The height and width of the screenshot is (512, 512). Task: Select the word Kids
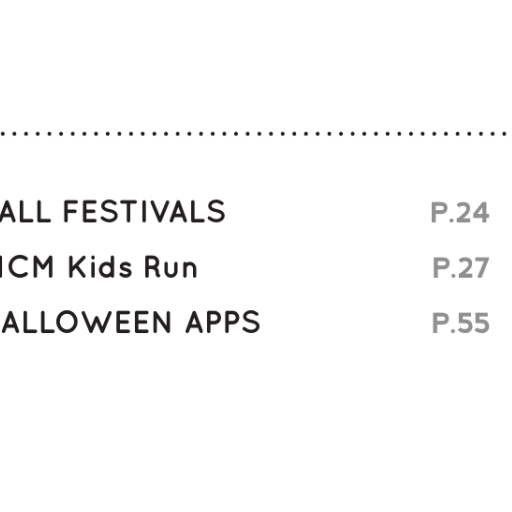coord(100,267)
